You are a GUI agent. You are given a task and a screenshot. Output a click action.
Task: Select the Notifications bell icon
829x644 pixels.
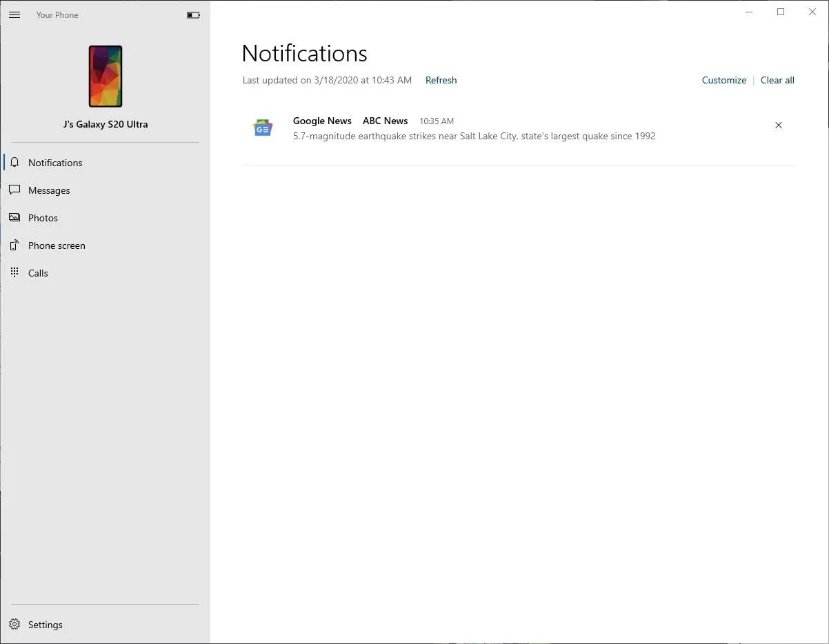click(x=14, y=163)
